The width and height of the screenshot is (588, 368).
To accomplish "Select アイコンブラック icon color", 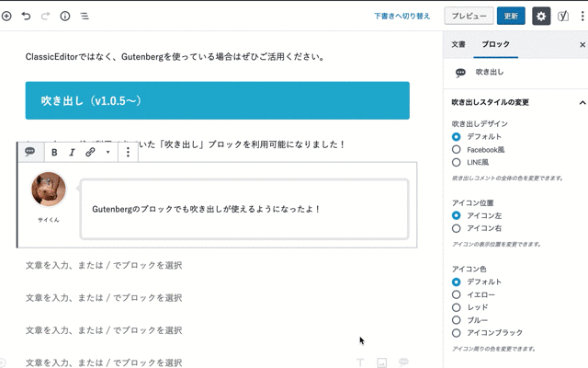I will click(x=456, y=333).
